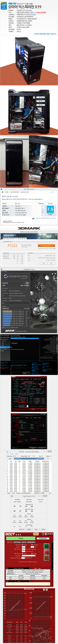Image resolution: width=58 pixels, height=644 pixels.
Task: Click Sensor Test in Real Temp
Action: (22, 529)
